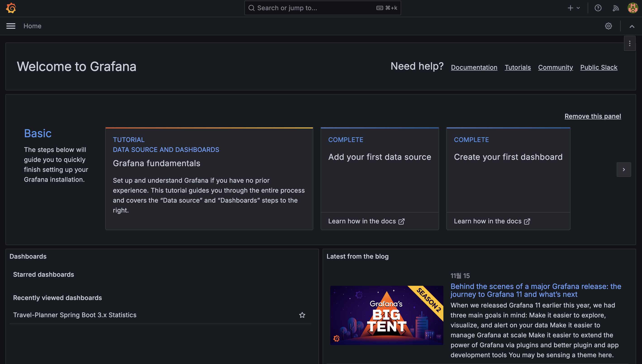Open Travel-Planner Spring Boot 3.x Statistics dashboard
The height and width of the screenshot is (364, 642).
coord(75,315)
